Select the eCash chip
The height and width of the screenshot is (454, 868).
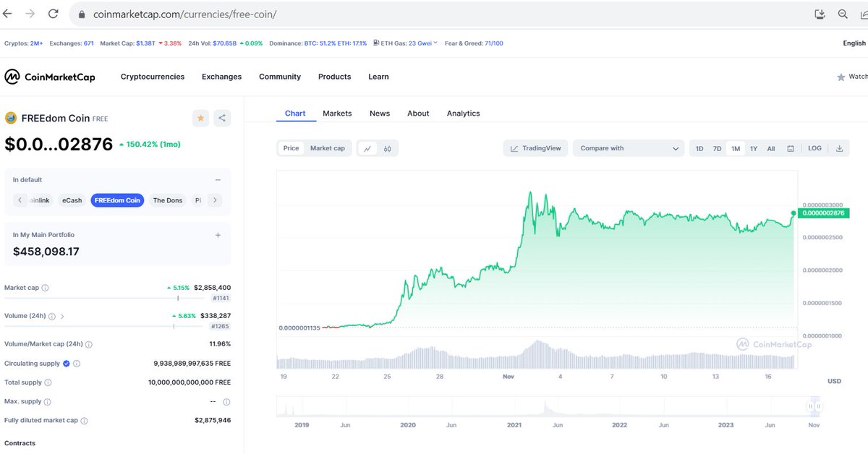(72, 200)
